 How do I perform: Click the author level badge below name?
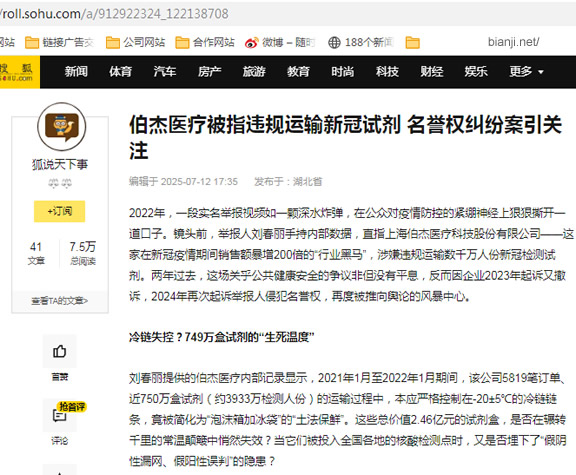click(x=60, y=183)
